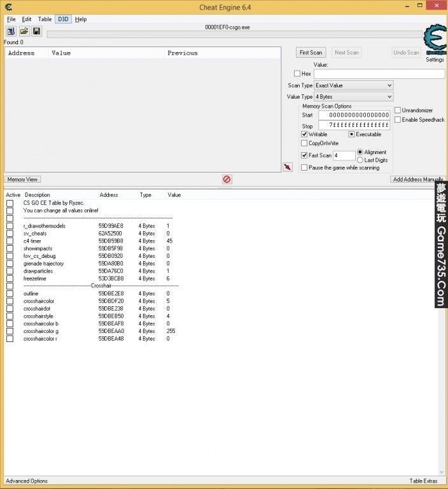This screenshot has height=489, width=448.
Task: Activate the c4 timer entry checkbox
Action: (x=10, y=241)
